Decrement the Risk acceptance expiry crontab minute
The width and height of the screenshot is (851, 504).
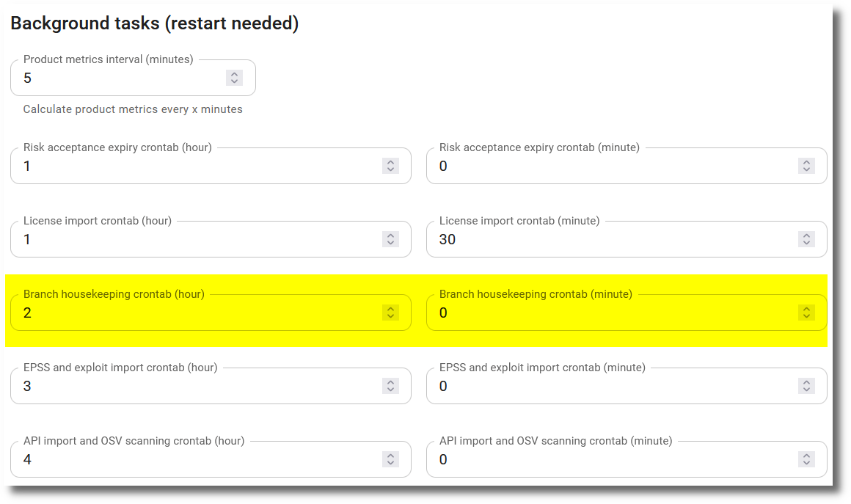[806, 169]
